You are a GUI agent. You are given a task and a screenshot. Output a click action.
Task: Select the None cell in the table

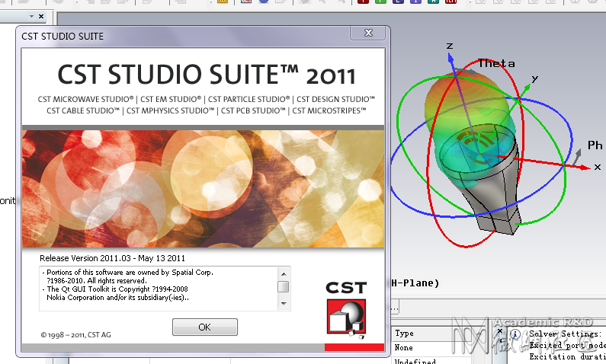click(x=403, y=347)
